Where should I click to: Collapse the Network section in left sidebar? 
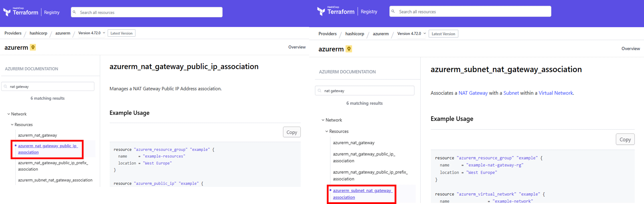[x=9, y=114]
